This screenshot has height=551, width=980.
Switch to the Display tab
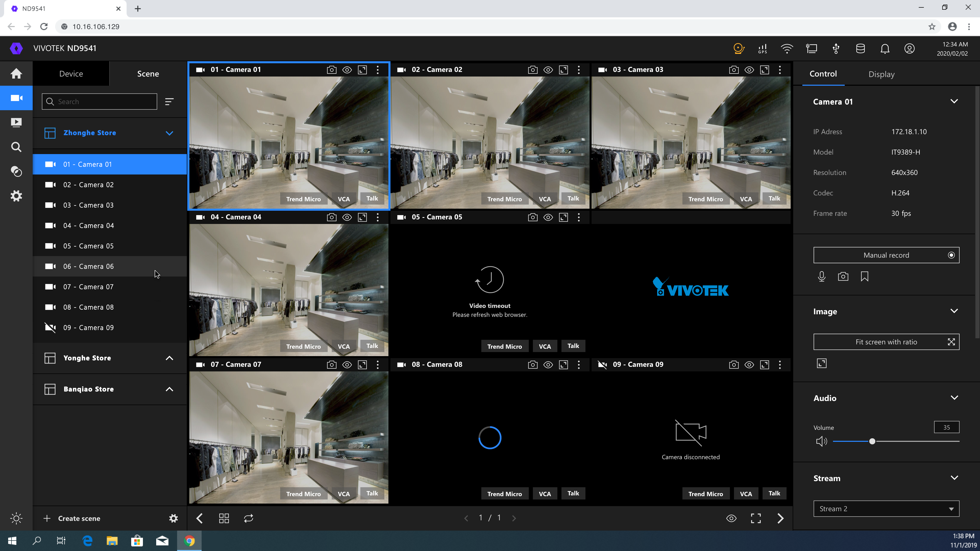pyautogui.click(x=881, y=74)
